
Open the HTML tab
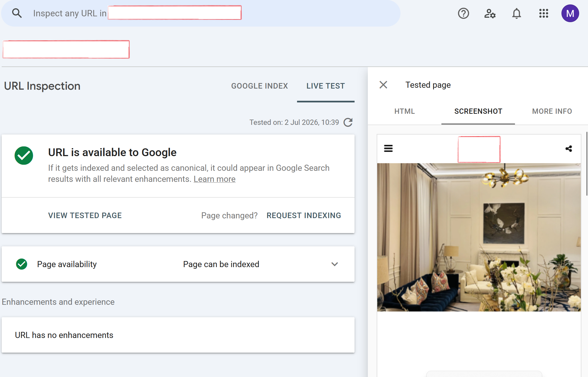tap(404, 111)
